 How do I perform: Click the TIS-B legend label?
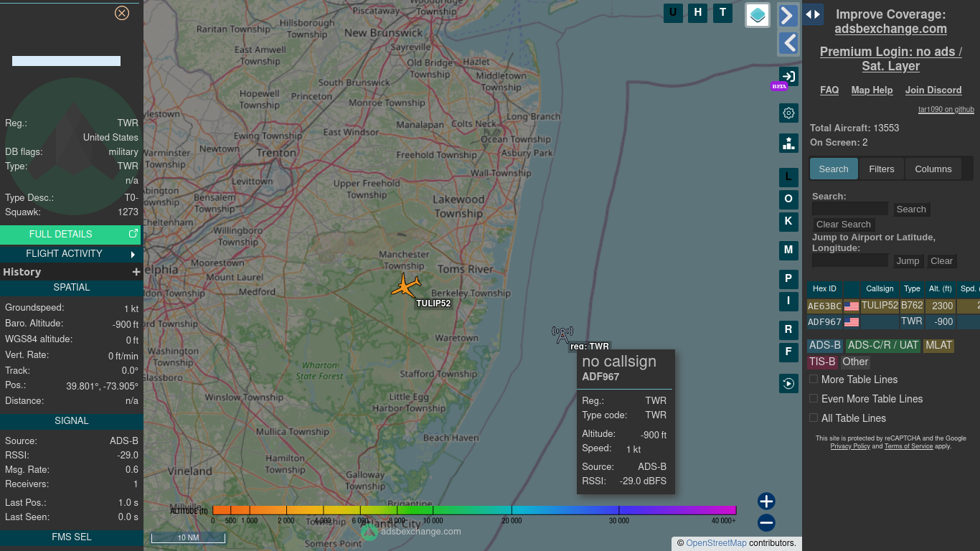[822, 362]
